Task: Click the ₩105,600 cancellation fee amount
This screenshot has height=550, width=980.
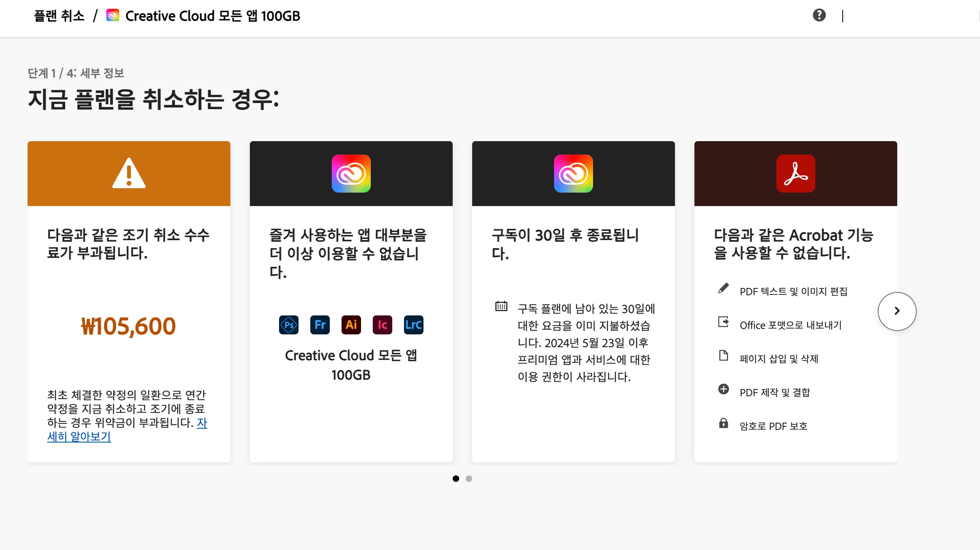Action: 128,326
